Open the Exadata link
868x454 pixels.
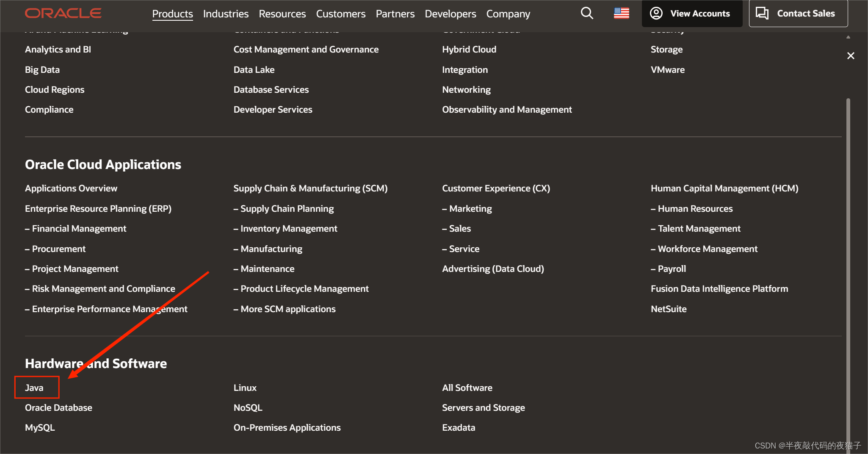click(459, 427)
